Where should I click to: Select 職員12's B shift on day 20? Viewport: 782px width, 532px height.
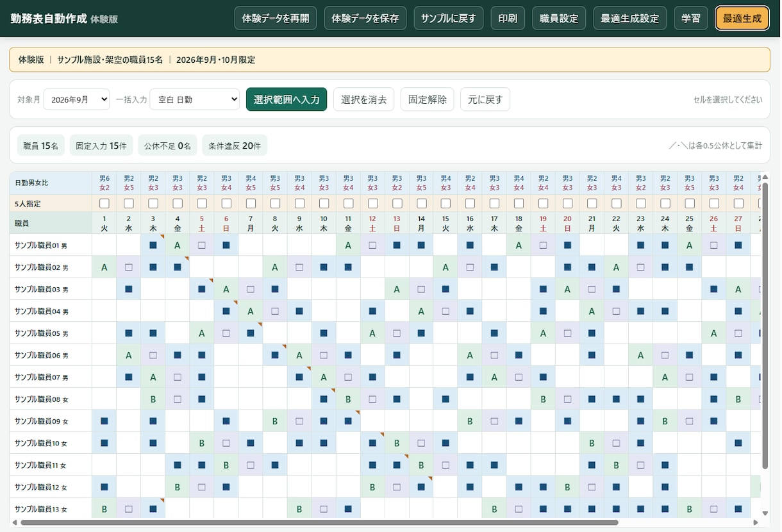pos(567,487)
